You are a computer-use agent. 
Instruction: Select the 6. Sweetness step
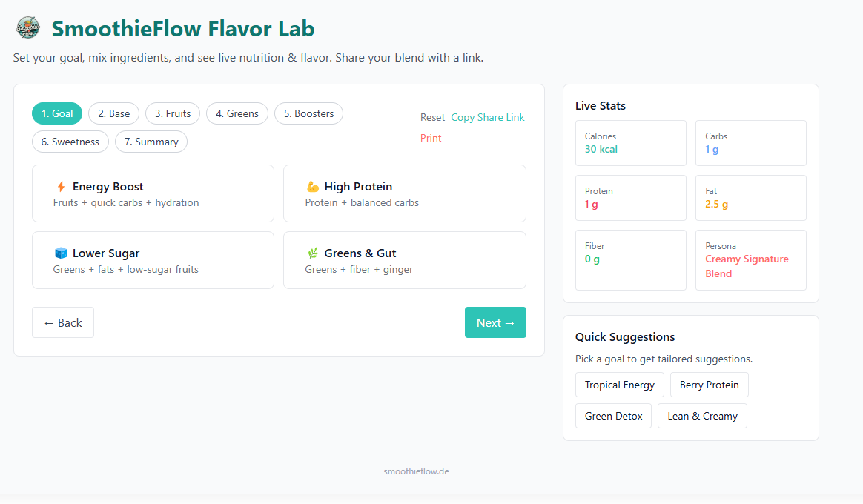(x=70, y=142)
